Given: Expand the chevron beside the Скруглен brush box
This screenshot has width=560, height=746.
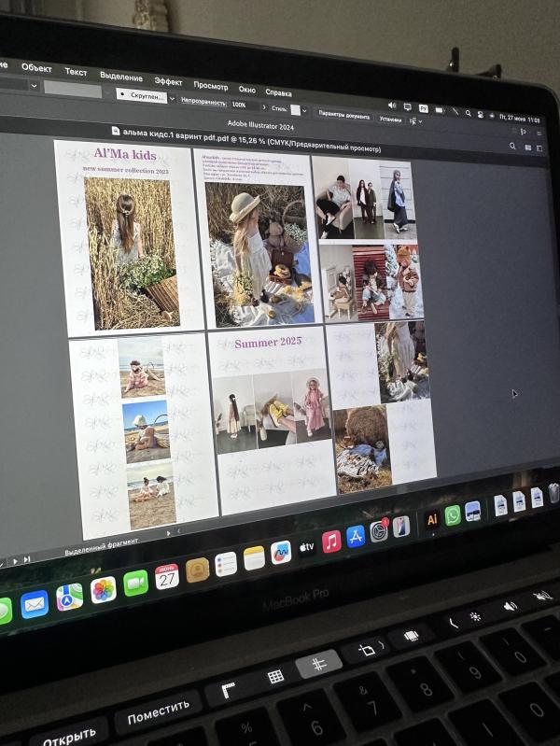Looking at the screenshot, I should pyautogui.click(x=172, y=99).
